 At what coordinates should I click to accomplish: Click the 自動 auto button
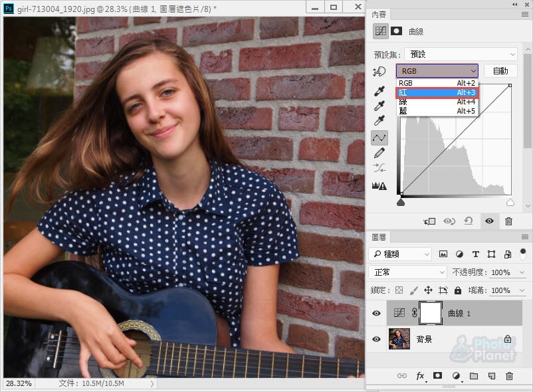coord(500,71)
